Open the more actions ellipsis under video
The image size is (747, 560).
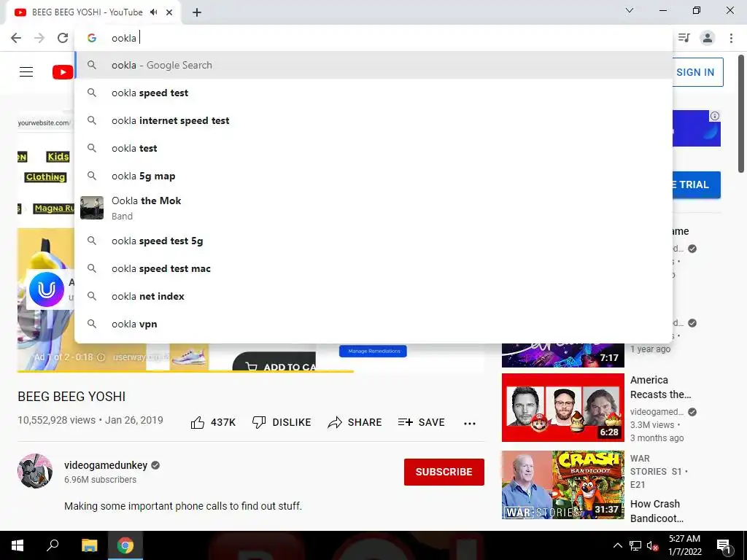point(470,424)
